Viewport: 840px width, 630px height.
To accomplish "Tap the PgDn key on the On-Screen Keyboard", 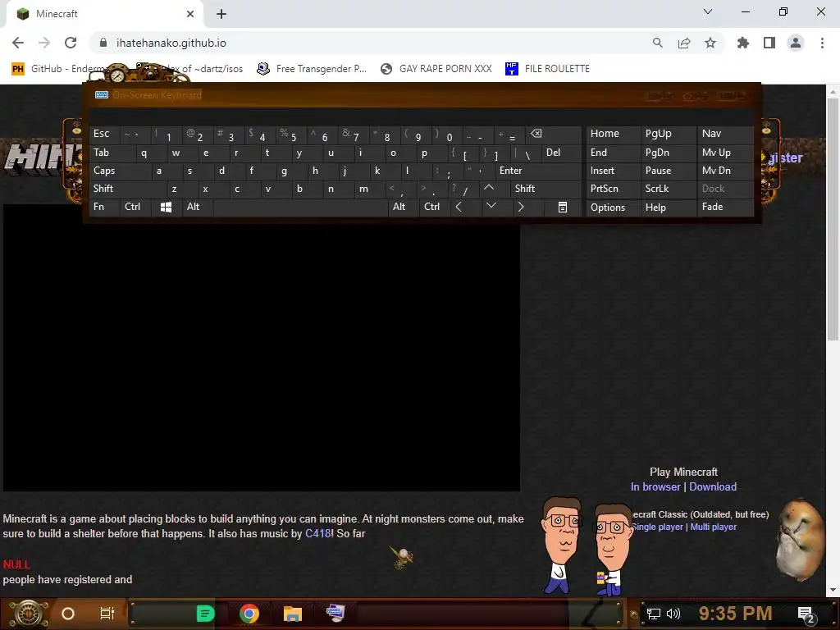I will pos(668,153).
